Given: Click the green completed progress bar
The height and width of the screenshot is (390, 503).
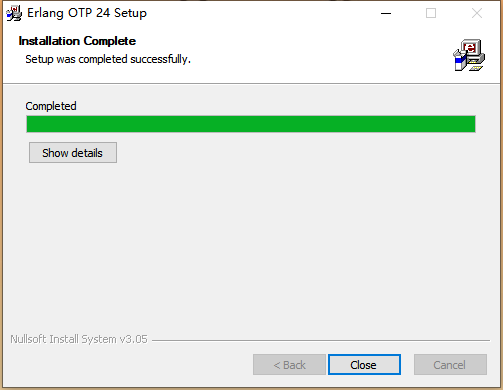Looking at the screenshot, I should 251,124.
